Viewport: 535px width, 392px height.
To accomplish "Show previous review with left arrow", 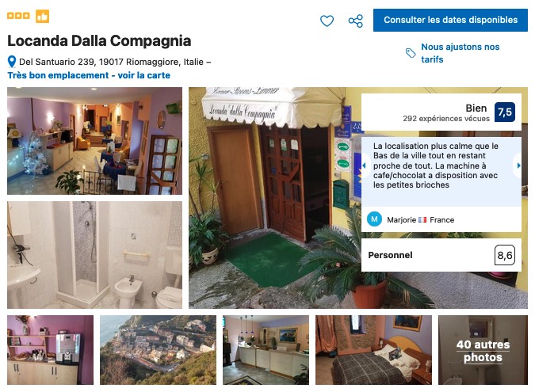I will click(x=364, y=166).
